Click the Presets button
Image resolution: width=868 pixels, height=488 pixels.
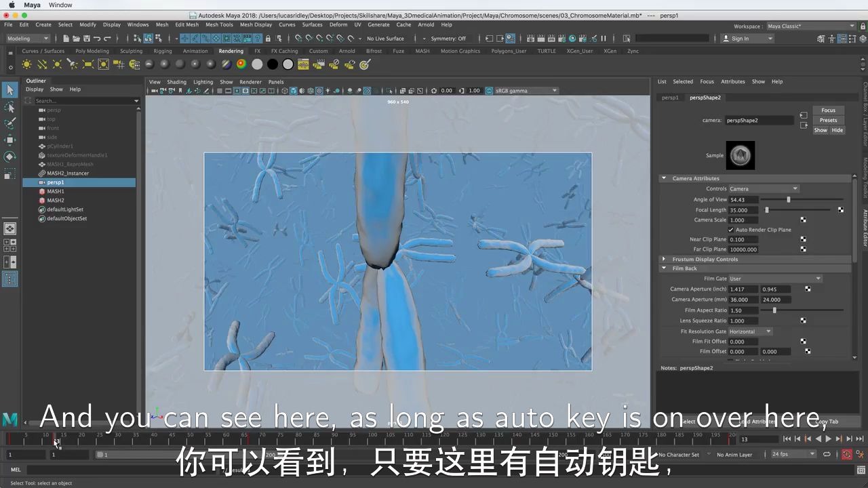click(829, 121)
